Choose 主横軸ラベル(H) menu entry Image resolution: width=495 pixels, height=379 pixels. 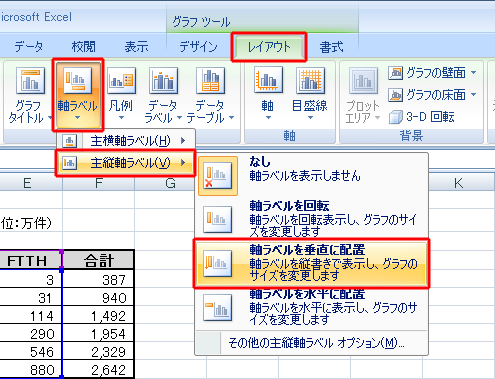pyautogui.click(x=125, y=141)
